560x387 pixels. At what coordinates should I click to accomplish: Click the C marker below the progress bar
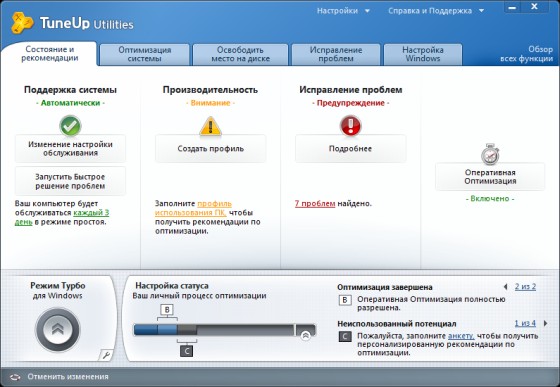pyautogui.click(x=186, y=351)
